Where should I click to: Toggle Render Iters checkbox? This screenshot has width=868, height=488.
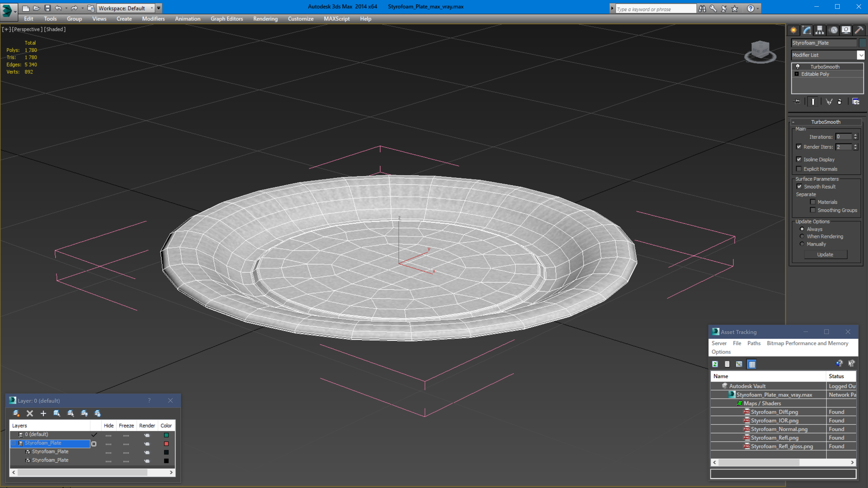(799, 146)
